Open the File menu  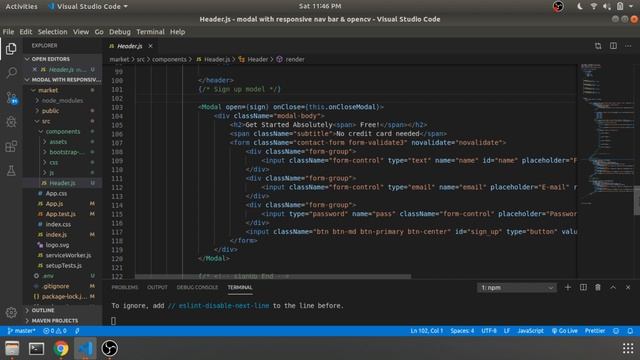point(8,32)
